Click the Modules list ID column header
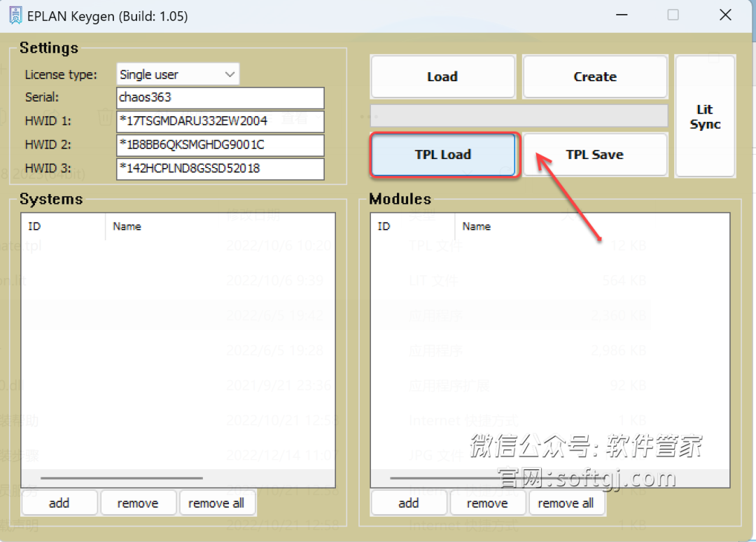This screenshot has height=542, width=756. point(413,227)
